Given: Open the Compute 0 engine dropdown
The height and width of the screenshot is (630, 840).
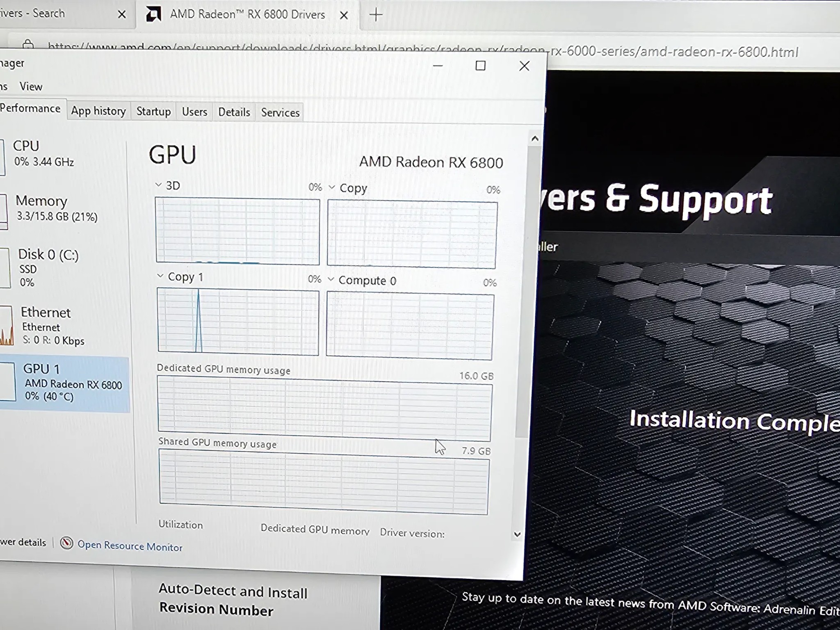Looking at the screenshot, I should click(x=331, y=279).
